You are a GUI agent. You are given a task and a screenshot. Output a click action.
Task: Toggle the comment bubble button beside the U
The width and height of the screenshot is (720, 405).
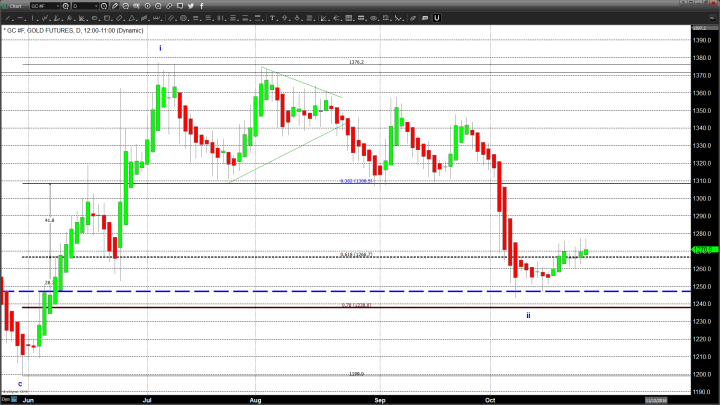[424, 18]
